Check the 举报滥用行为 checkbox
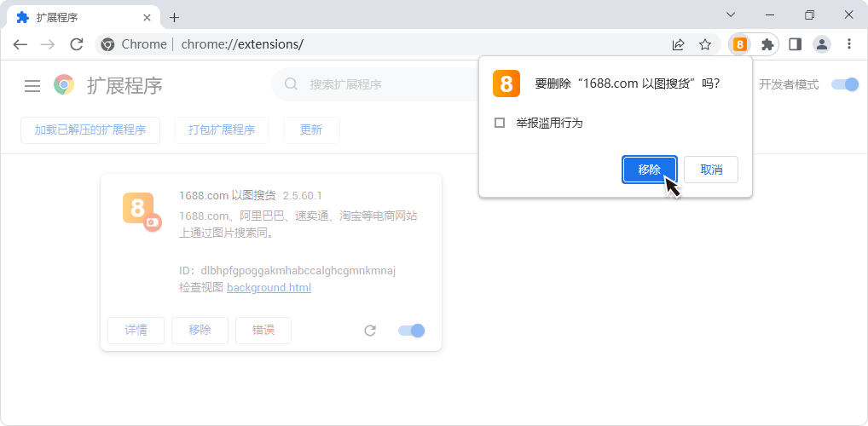 click(x=500, y=123)
